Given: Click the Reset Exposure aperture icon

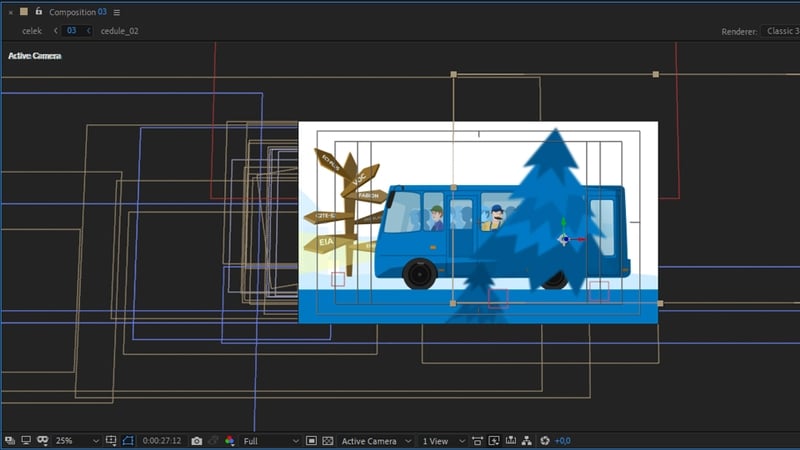Looking at the screenshot, I should pyautogui.click(x=545, y=441).
